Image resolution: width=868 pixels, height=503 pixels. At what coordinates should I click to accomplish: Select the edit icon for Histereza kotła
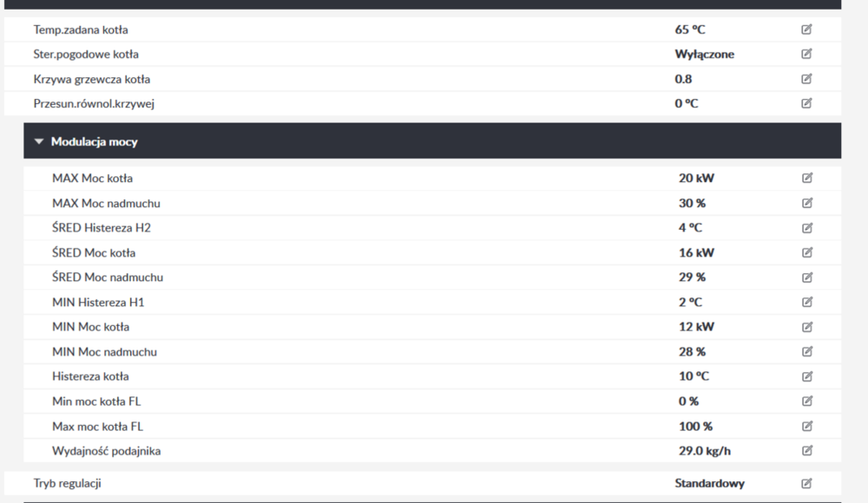tap(806, 376)
